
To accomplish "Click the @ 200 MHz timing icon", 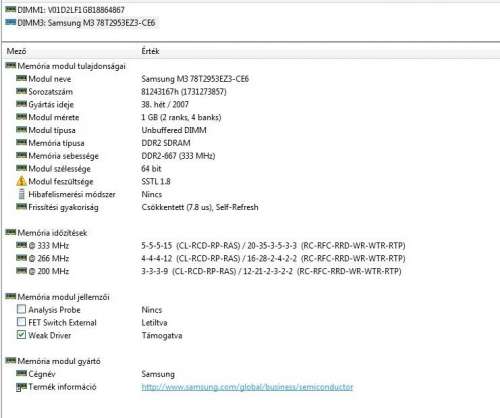I will coord(21,271).
